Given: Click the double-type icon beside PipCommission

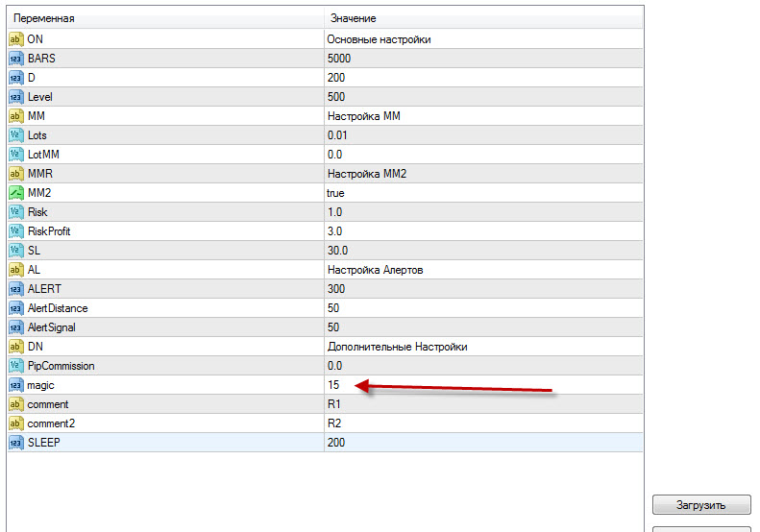Looking at the screenshot, I should (15, 366).
